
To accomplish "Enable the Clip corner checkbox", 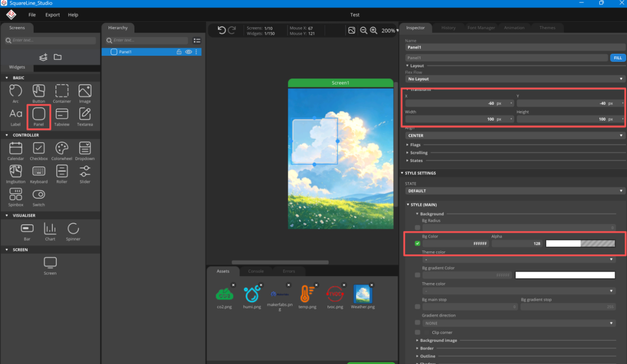I will [x=418, y=332].
